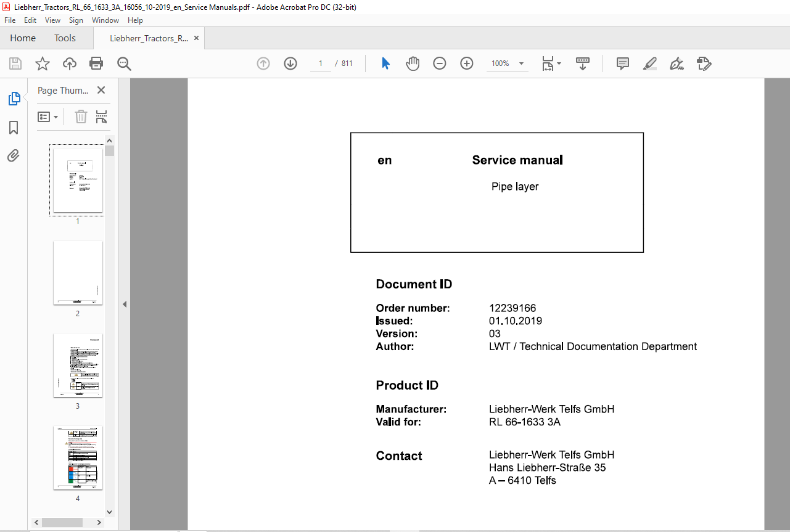Expand fit page options dropdown arrow
Screen dimensions: 790x532
(559, 63)
